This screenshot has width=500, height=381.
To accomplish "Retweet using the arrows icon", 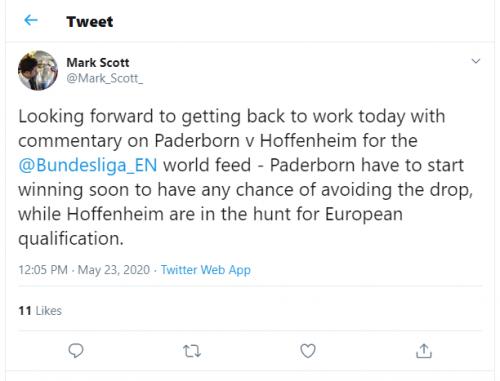I will click(192, 351).
